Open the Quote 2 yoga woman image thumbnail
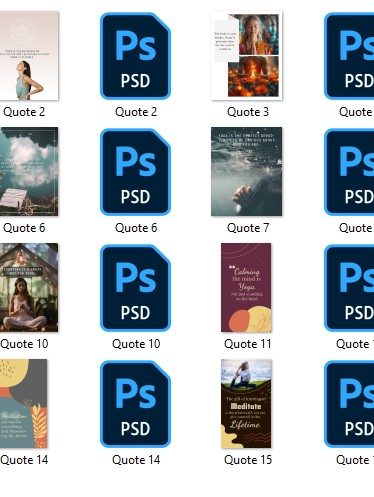 click(29, 56)
